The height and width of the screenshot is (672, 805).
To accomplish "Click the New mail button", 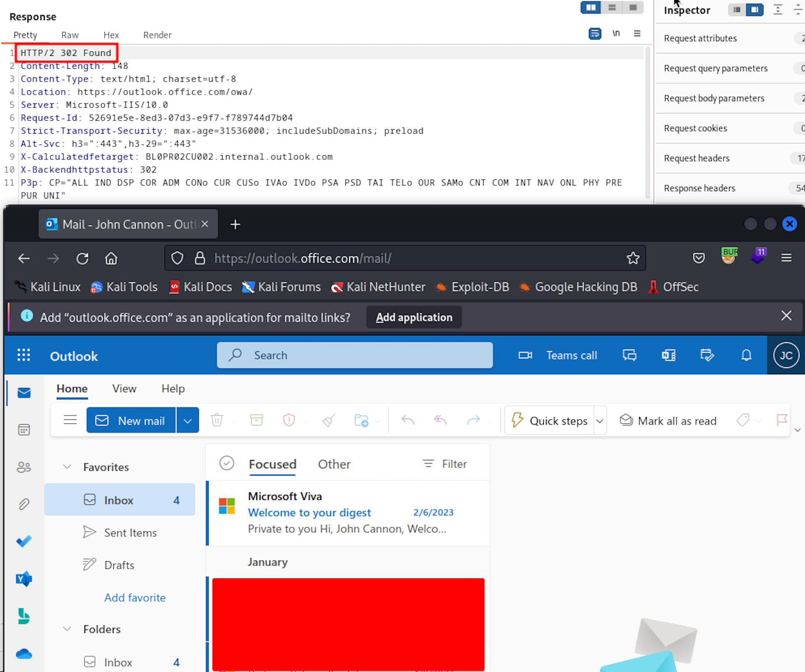I will click(131, 420).
